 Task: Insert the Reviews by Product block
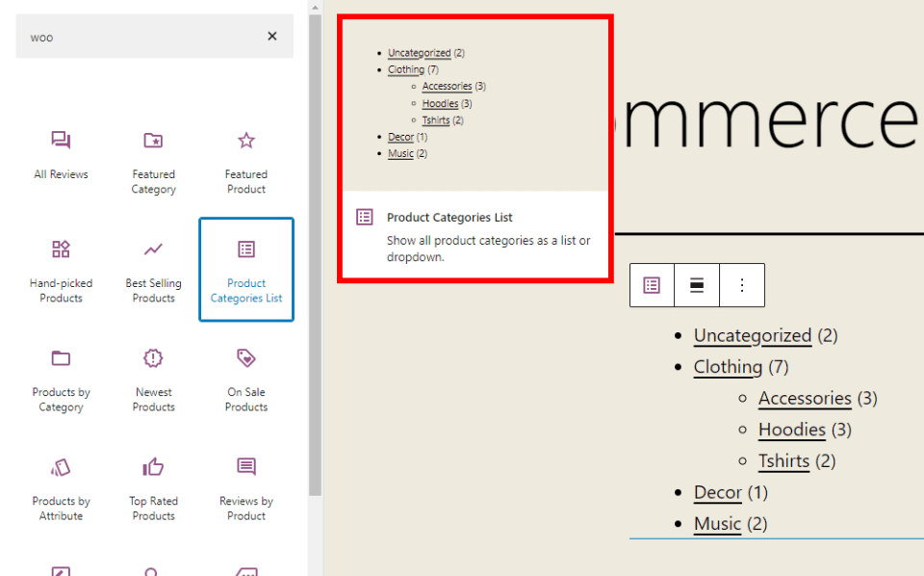[245, 487]
